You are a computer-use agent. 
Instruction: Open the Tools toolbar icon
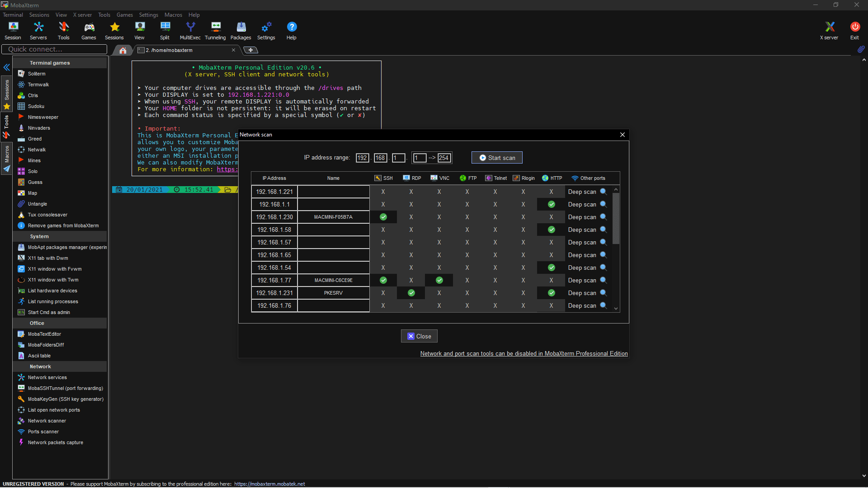pos(64,31)
